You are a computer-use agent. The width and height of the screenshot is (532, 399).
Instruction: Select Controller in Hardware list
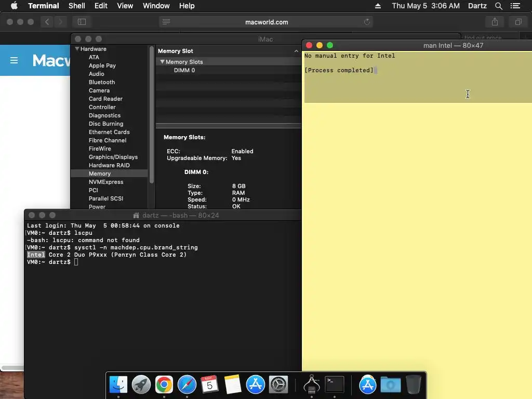[102, 107]
